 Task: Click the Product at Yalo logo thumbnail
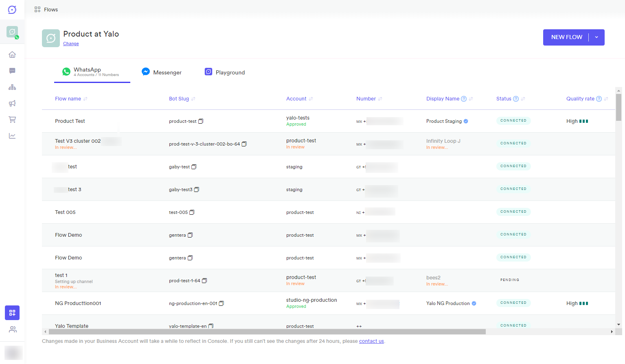point(51,38)
